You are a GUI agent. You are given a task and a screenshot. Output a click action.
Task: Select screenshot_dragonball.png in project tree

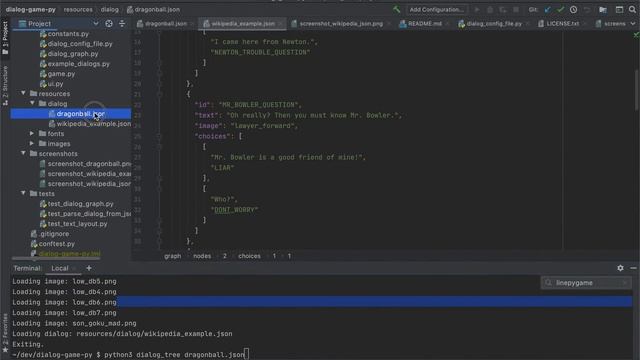pyautogui.click(x=89, y=164)
